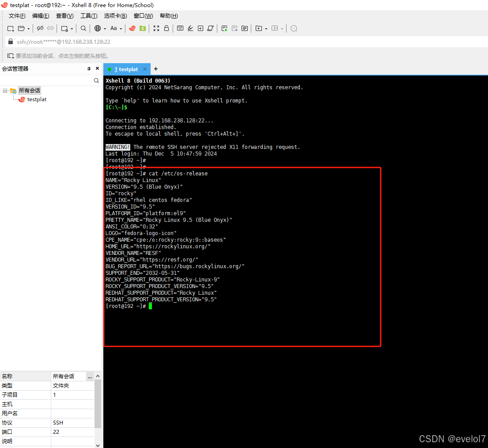Click the compose pane lines icon
488x448 pixels.
coord(245,28)
